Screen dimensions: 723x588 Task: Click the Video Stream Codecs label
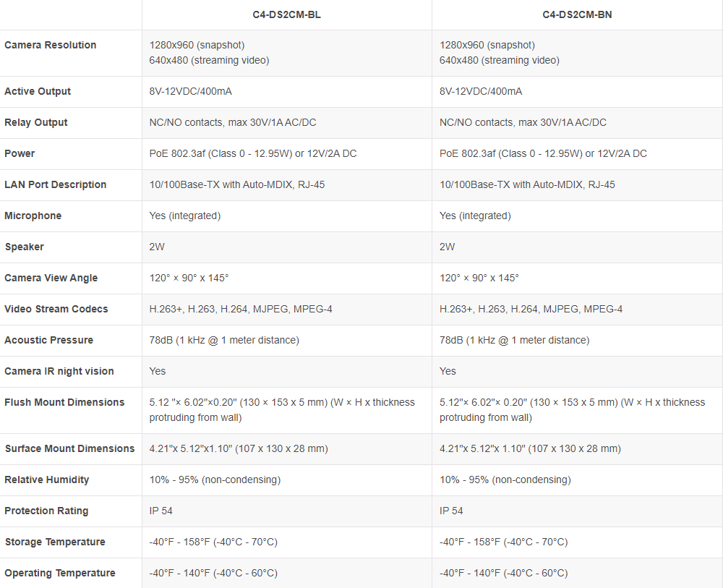click(x=56, y=309)
